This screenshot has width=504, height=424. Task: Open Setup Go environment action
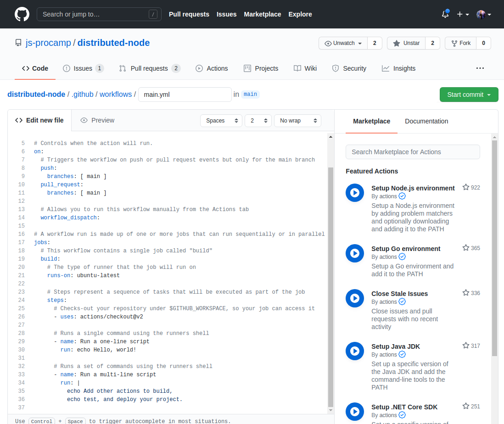tap(406, 249)
